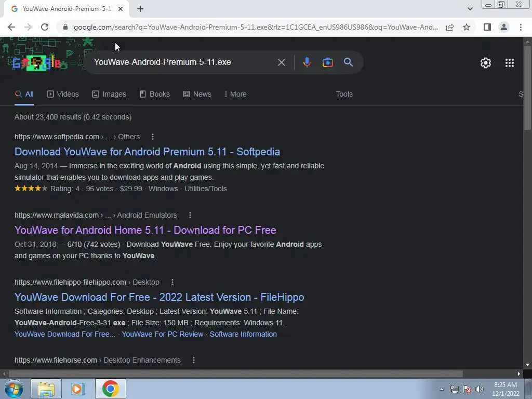Click the Google doodle logo
Image resolution: width=532 pixels, height=399 pixels.
tap(36, 63)
